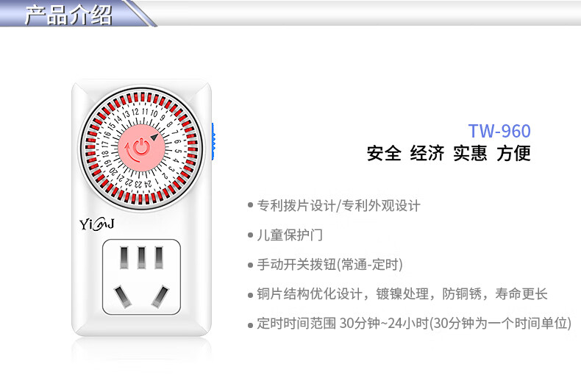The width and height of the screenshot is (581, 392).
Task: Click the number 18 on dial
Action: click(x=105, y=153)
